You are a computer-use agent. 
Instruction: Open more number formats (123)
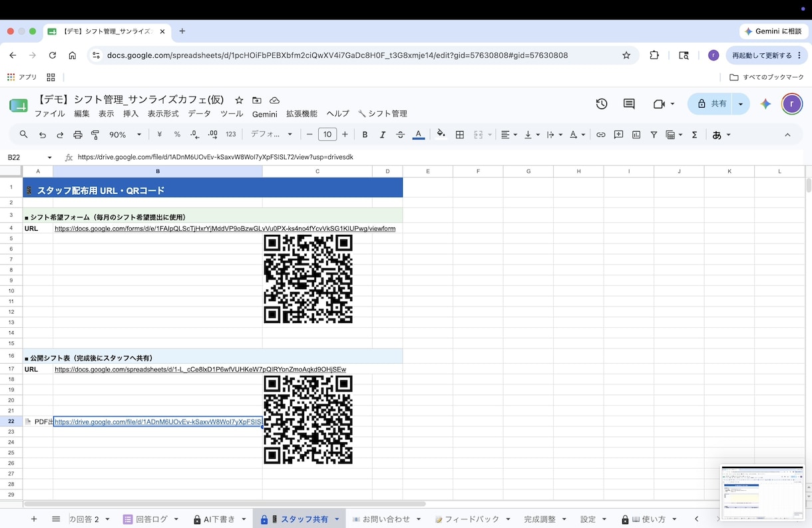pos(231,134)
